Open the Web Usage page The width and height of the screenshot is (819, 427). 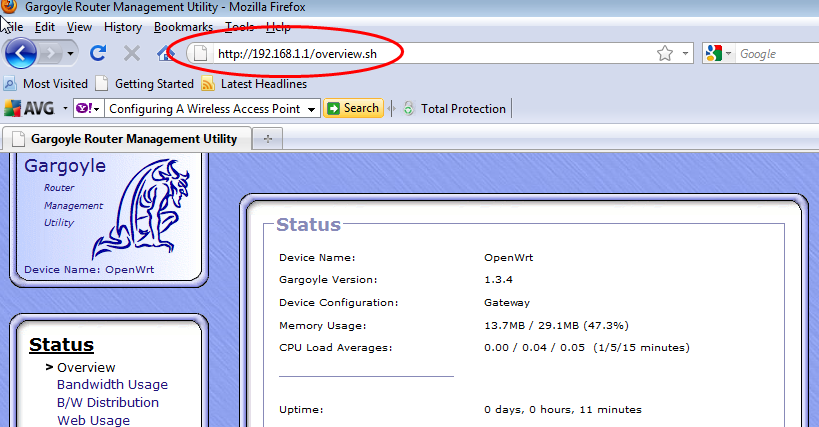tap(93, 420)
